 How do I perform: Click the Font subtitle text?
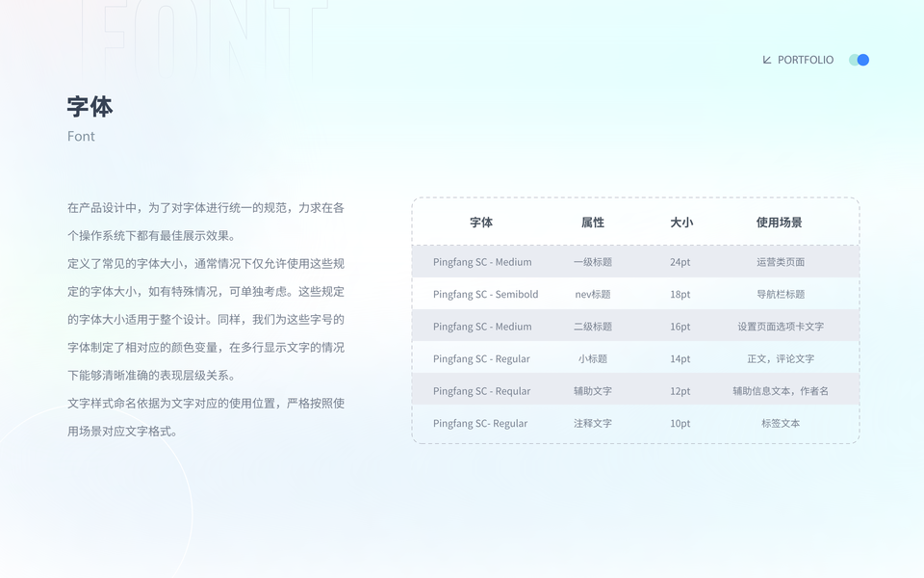point(81,136)
